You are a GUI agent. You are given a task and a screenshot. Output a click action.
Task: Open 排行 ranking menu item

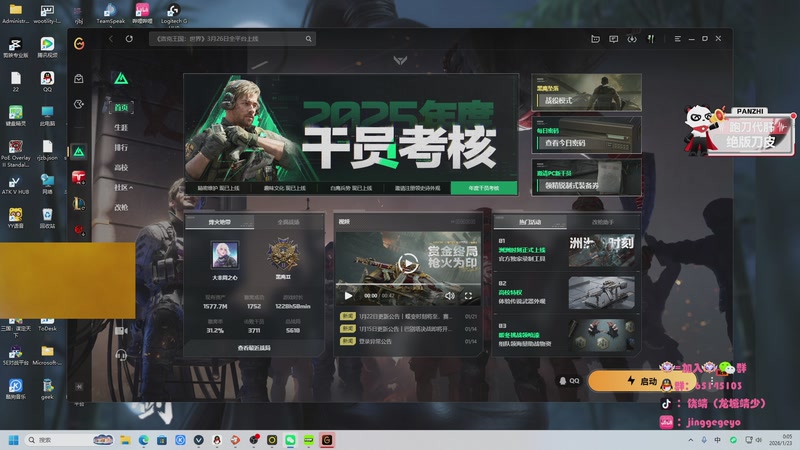pyautogui.click(x=121, y=147)
